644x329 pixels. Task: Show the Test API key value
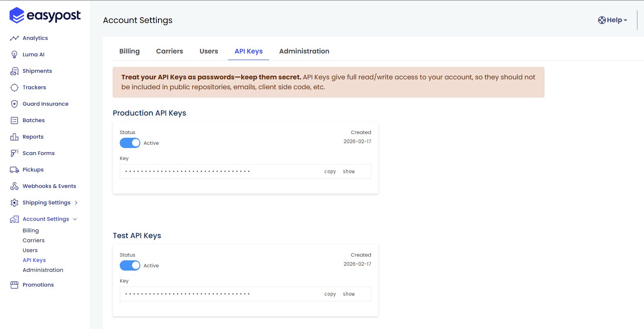[x=349, y=294]
